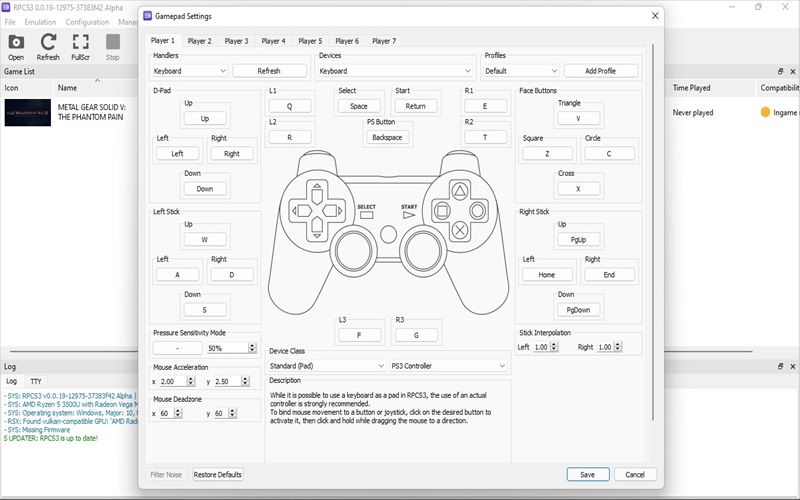
Task: Click the L1 binding button labeled Q
Action: point(289,106)
